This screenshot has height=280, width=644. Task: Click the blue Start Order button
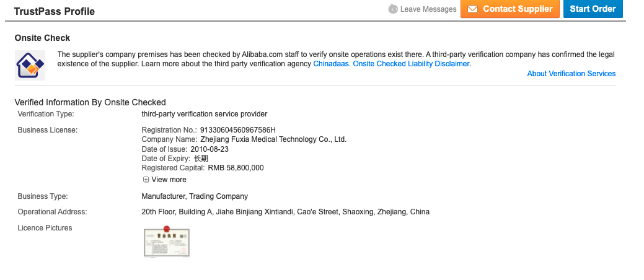pyautogui.click(x=593, y=9)
